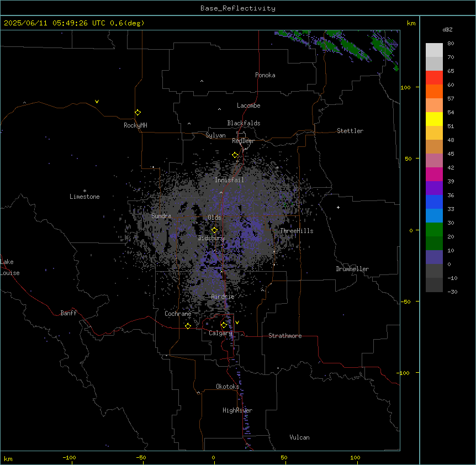This screenshot has height=465, width=476.
Task: Click the light gray 80–70 dBZ swatch
Action: [434, 50]
